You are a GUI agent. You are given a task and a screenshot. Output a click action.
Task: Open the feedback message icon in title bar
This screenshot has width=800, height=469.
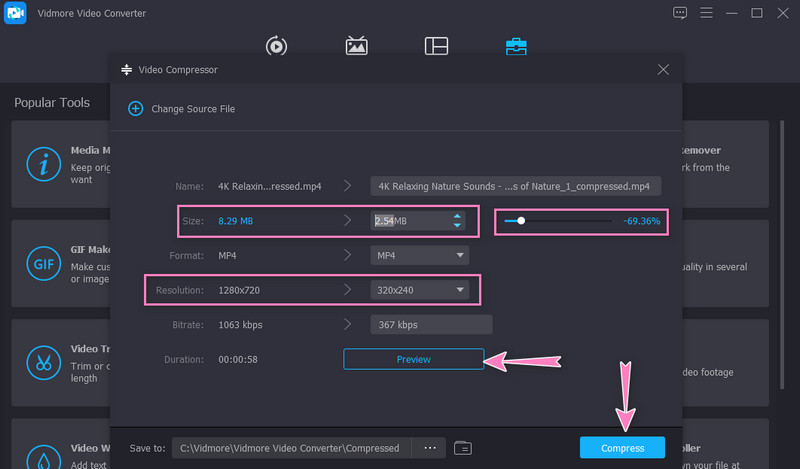[680, 13]
